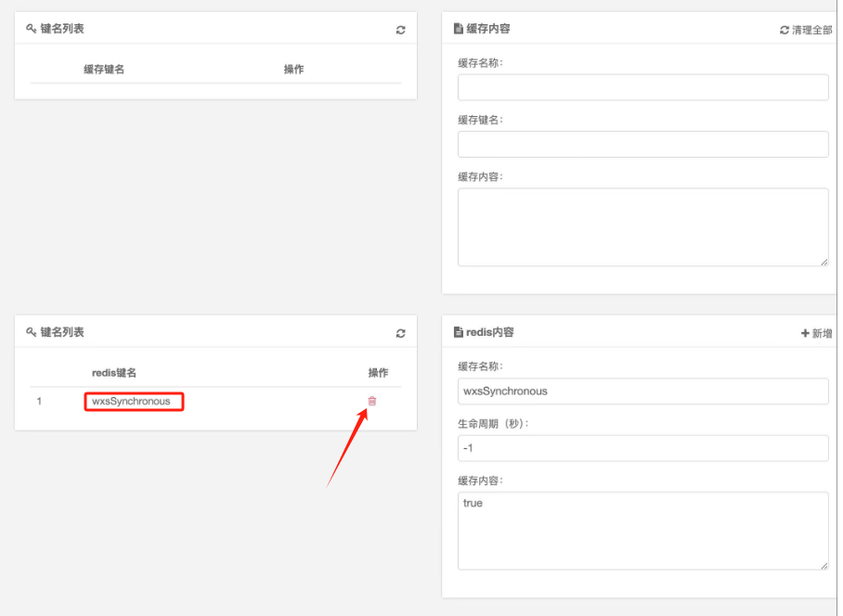Select wxsSynchronous in the redis key list
The width and height of the screenshot is (843, 616).
132,401
